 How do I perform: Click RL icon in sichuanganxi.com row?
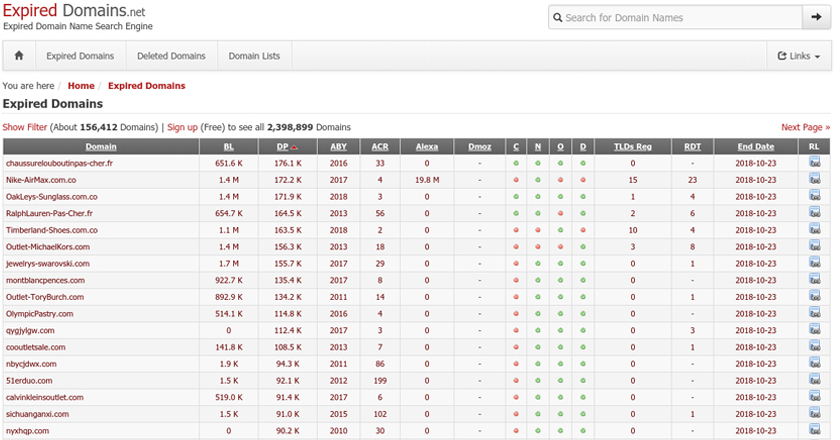[814, 414]
